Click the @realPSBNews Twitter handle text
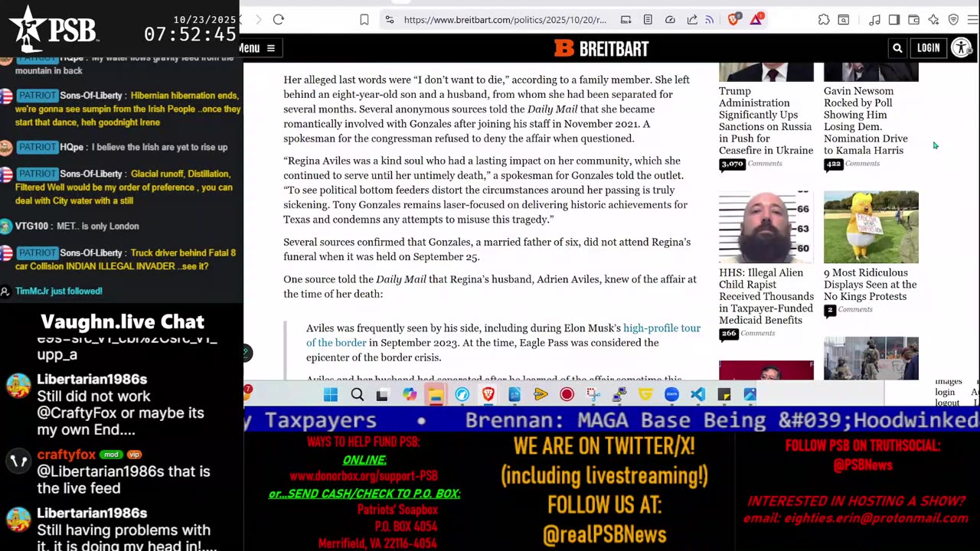Screen dimensions: 980x551 (x=604, y=535)
